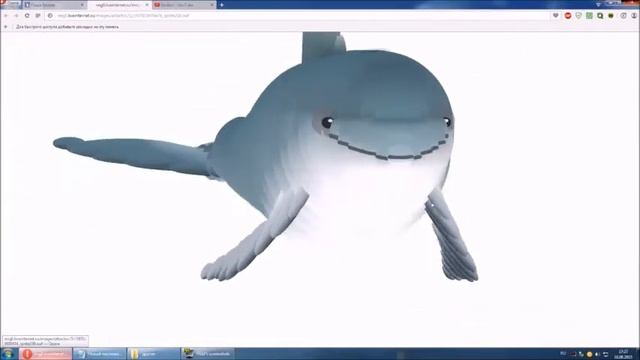Click the shield extension icon
Screen dimensions: 640x360
click(x=578, y=16)
